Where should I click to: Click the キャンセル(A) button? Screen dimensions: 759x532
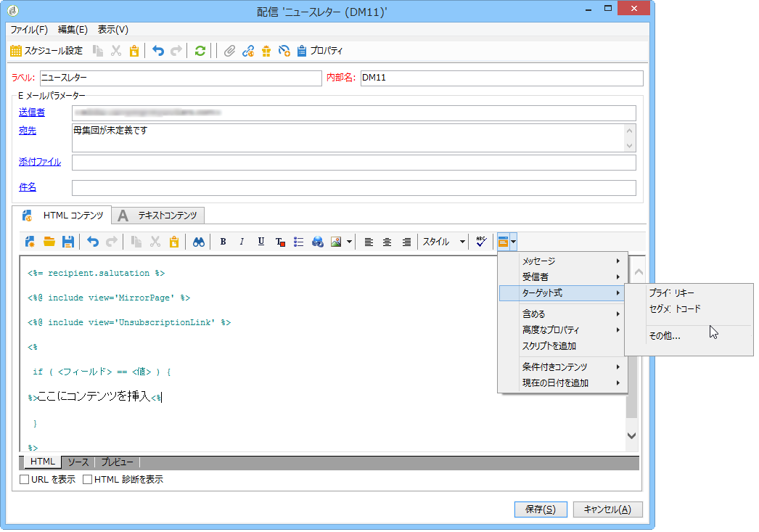[607, 510]
